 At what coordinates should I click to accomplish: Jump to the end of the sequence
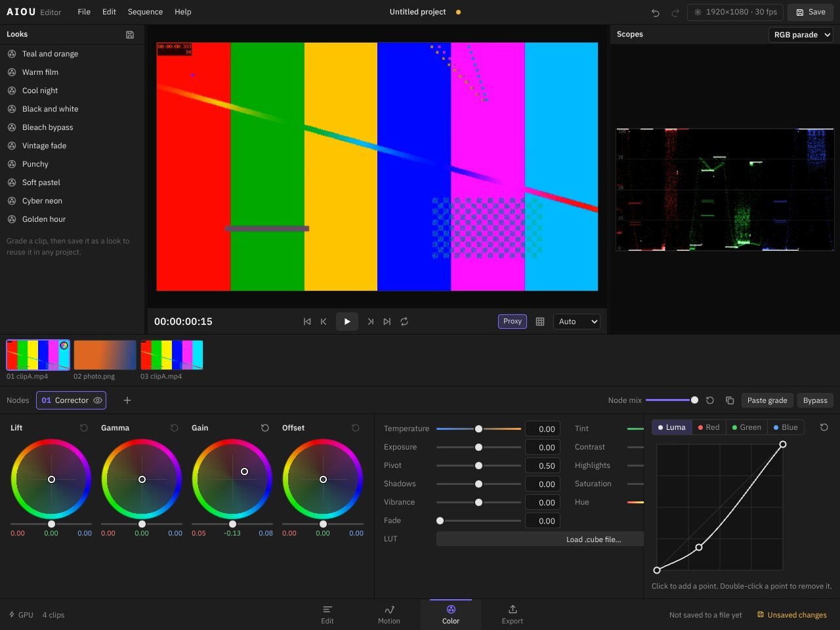pos(387,322)
